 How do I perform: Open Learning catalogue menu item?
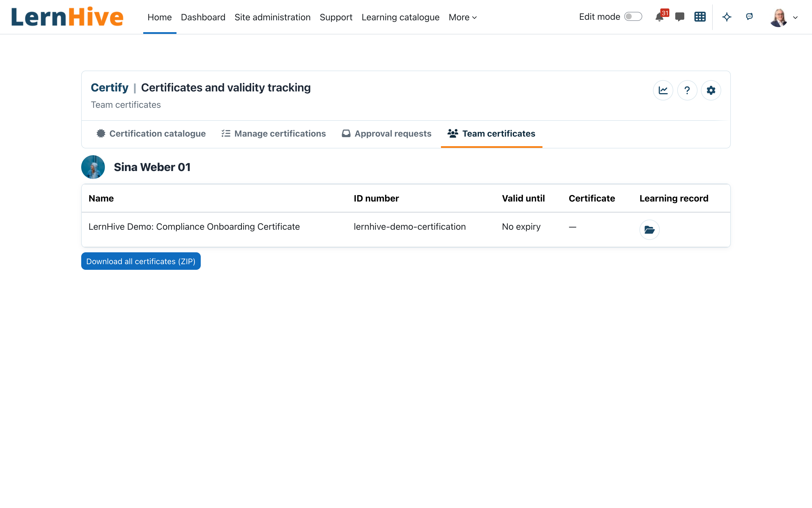tap(400, 17)
